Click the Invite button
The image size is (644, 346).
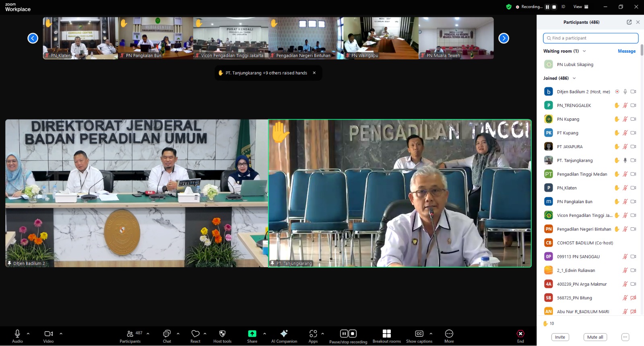coord(560,337)
